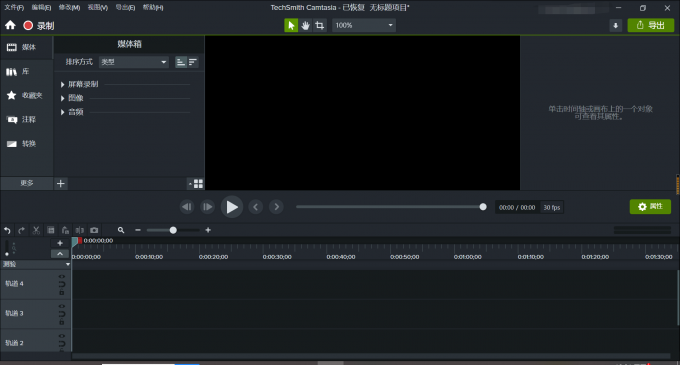Expand the 图像 group
This screenshot has height=365, width=680.
[62, 98]
